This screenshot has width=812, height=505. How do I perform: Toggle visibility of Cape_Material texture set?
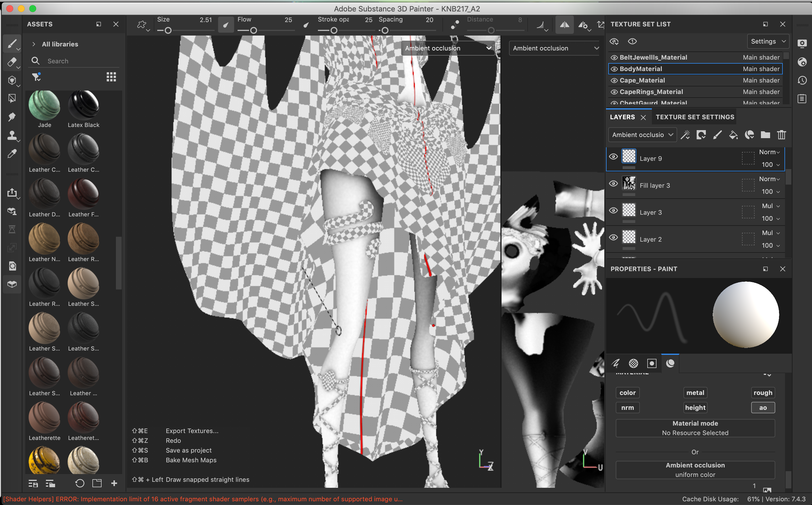point(614,81)
